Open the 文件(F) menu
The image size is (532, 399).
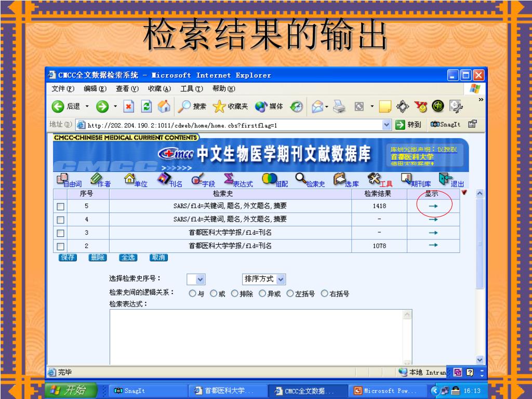click(x=63, y=88)
